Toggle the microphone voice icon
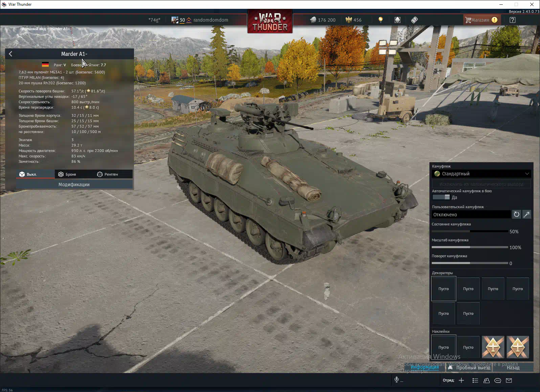Screen dimensions: 540x392 pyautogui.click(x=397, y=379)
